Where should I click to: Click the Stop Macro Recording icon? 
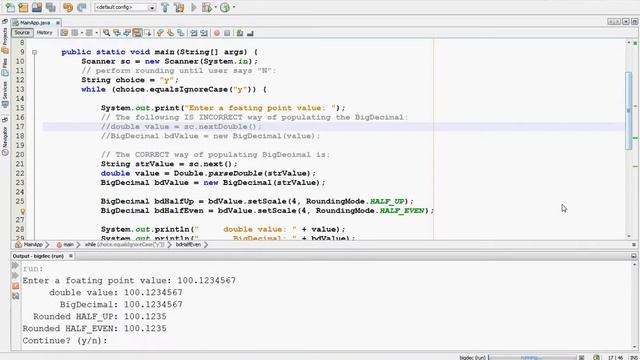(227, 33)
